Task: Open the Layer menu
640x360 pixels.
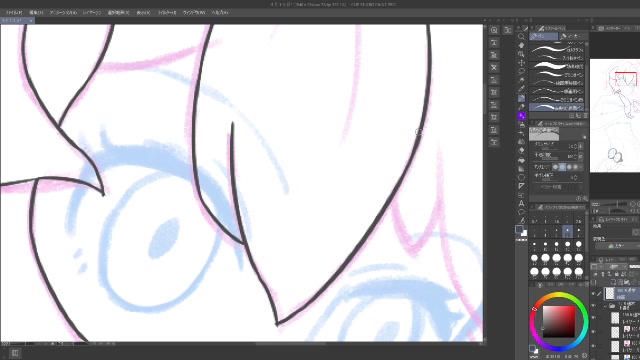Action: tap(92, 13)
